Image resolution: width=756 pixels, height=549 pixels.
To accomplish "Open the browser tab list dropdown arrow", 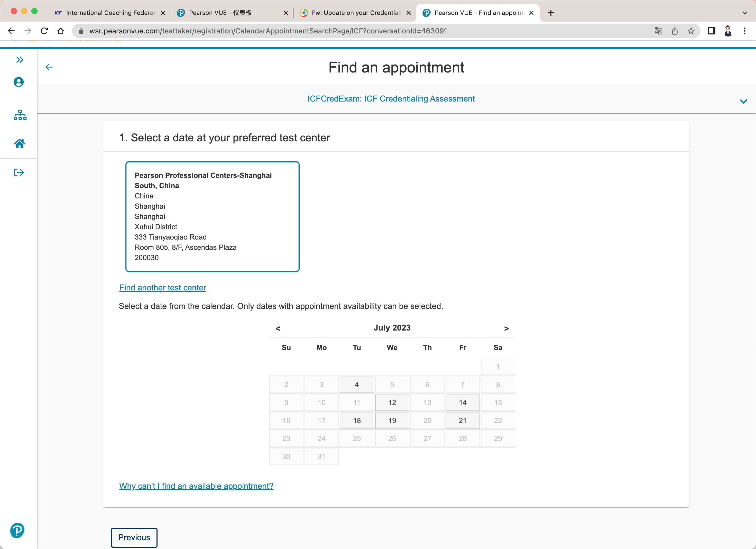I will point(744,13).
